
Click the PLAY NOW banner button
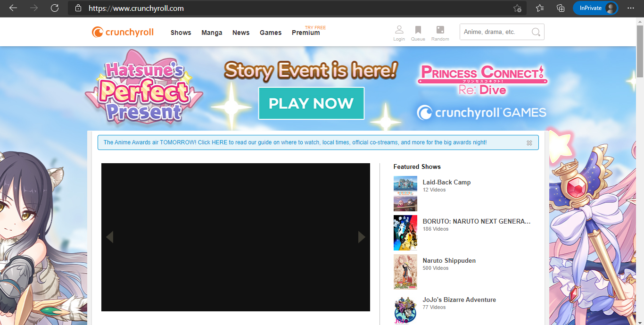tap(311, 103)
